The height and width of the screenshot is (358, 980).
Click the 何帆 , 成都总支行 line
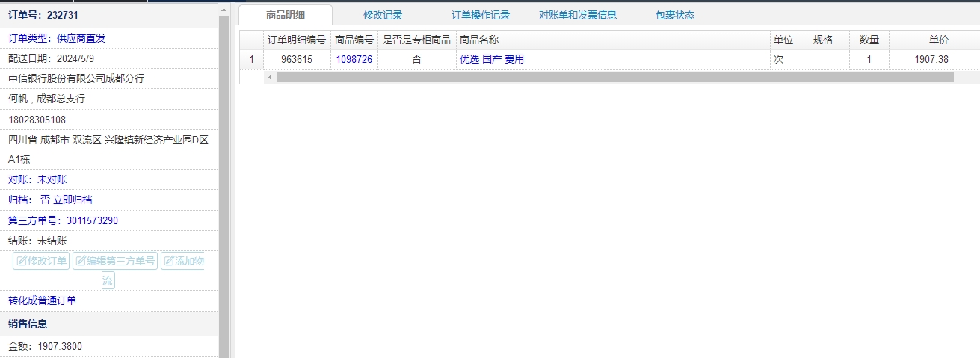point(47,99)
